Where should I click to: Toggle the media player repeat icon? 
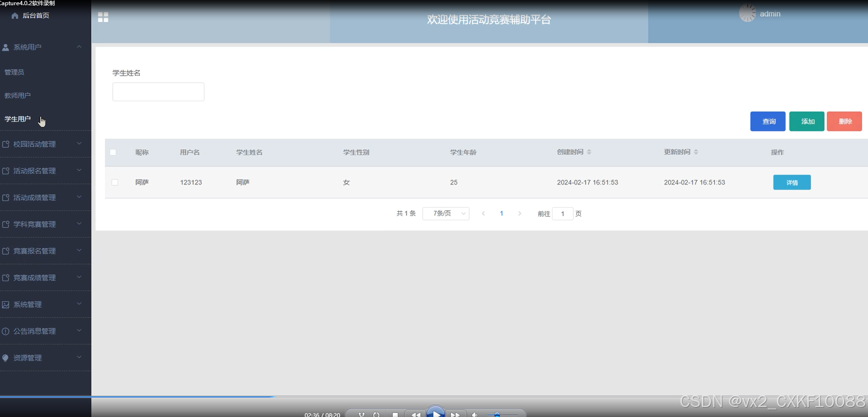click(x=376, y=415)
